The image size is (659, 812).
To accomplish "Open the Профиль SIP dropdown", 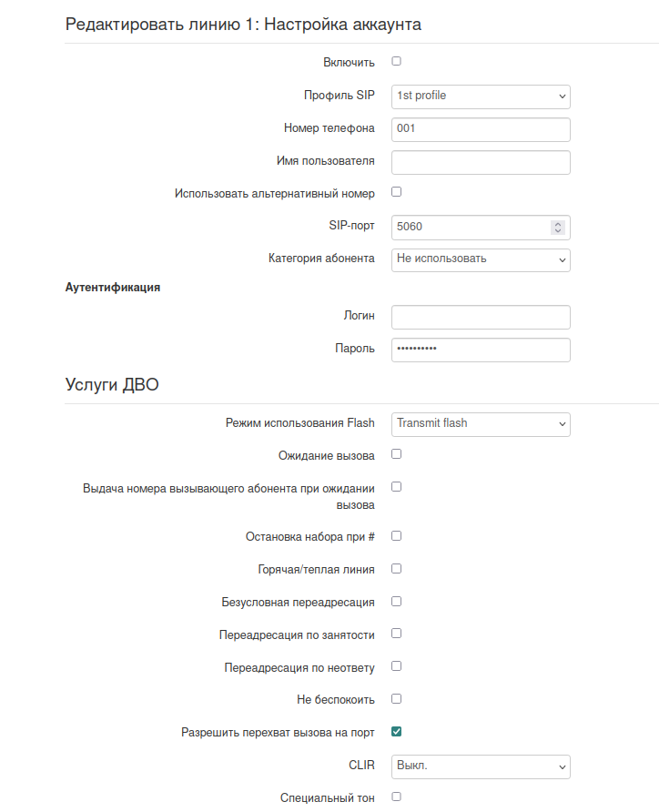I will pyautogui.click(x=481, y=96).
